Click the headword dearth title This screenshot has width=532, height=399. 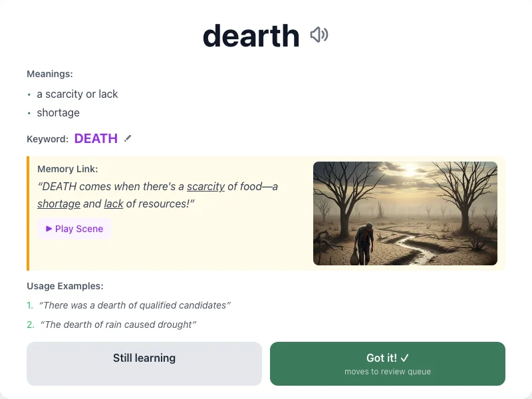[x=251, y=35]
